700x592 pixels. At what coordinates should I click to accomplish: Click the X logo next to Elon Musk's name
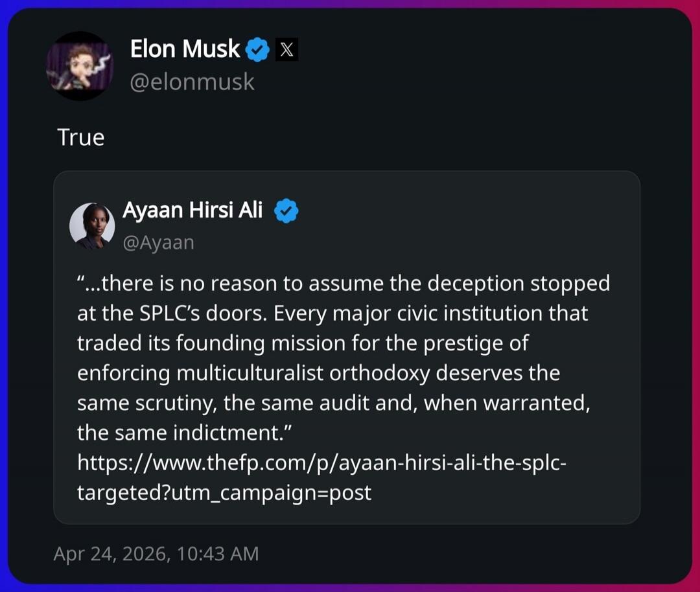point(286,49)
